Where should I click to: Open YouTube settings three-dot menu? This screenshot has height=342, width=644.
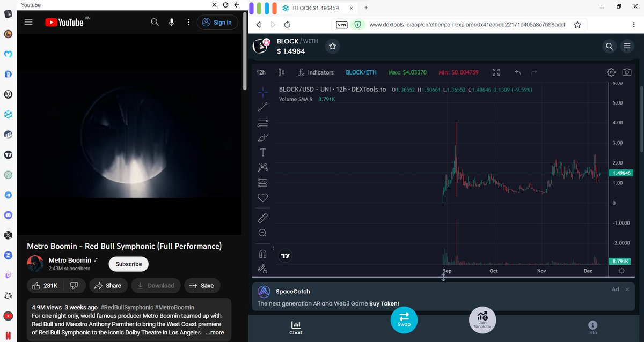pos(188,22)
